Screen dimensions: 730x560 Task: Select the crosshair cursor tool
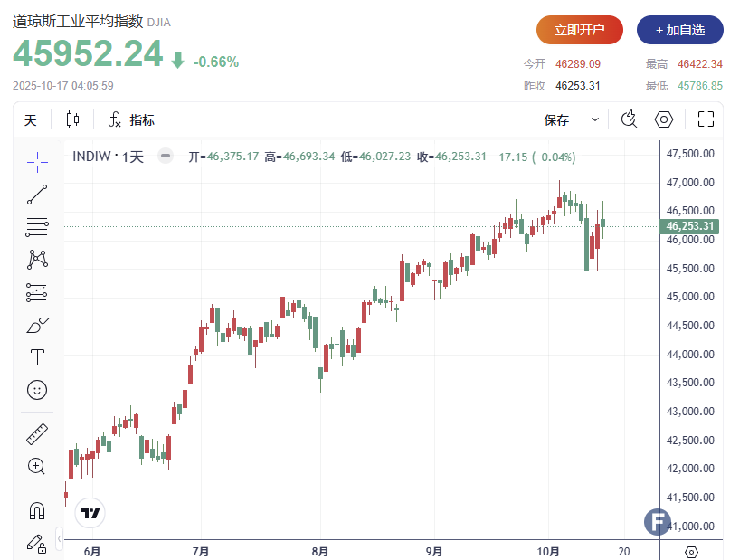(x=37, y=161)
